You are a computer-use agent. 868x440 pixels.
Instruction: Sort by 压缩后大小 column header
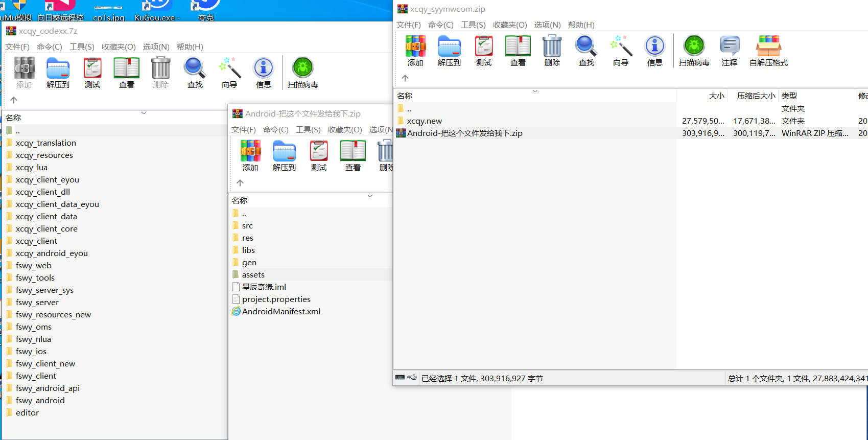coord(756,96)
